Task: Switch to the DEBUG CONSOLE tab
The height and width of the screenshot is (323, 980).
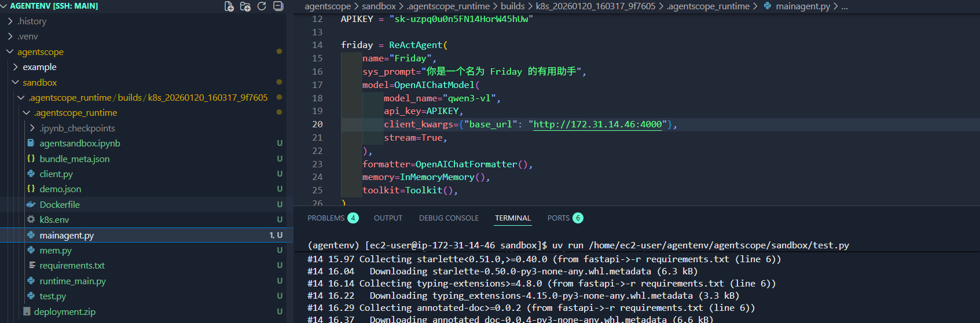Action: [449, 218]
